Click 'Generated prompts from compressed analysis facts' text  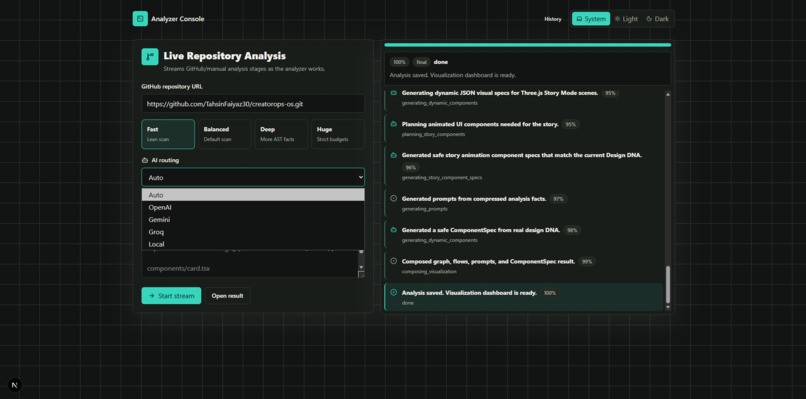coord(473,198)
